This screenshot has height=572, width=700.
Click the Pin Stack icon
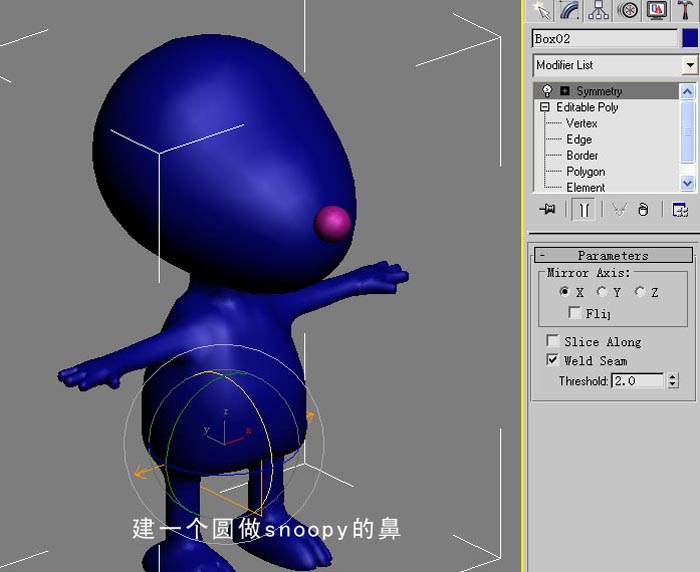pos(547,209)
